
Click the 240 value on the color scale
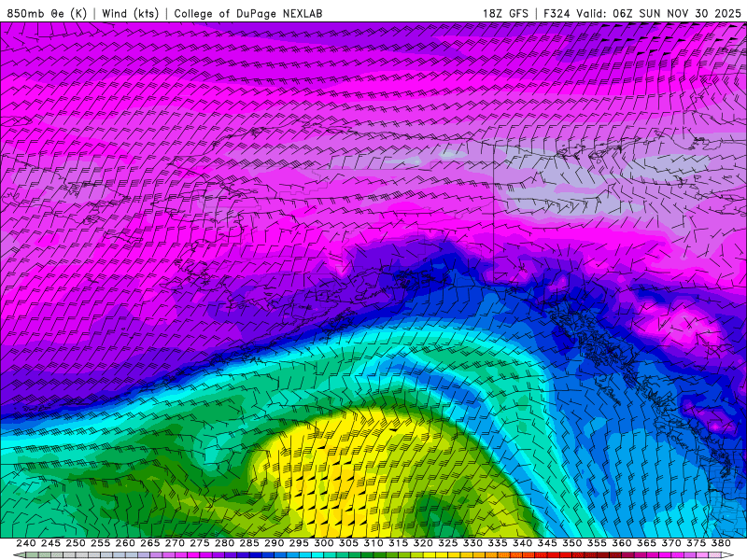click(26, 543)
